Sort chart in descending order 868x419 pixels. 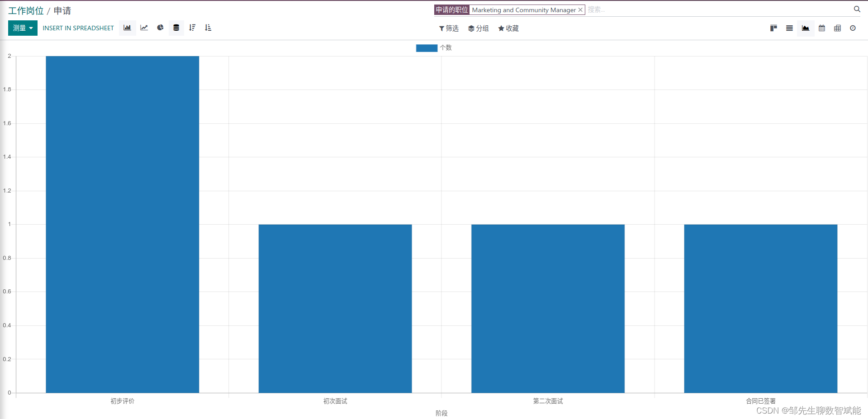point(192,28)
